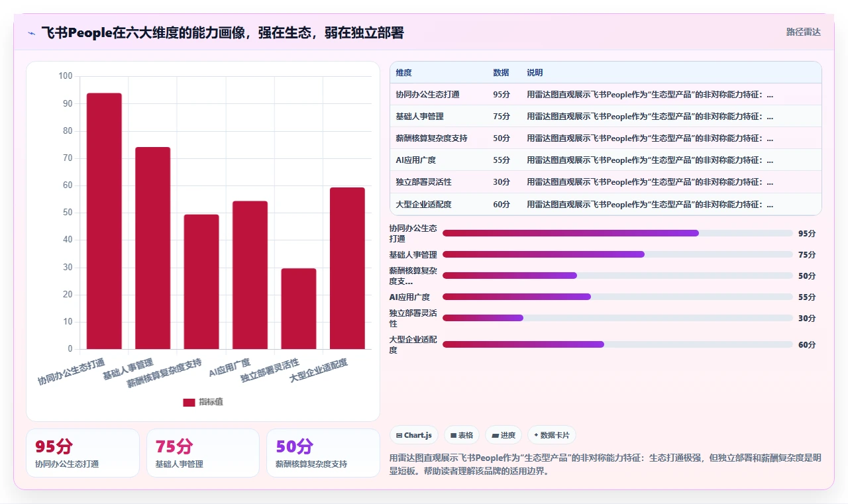This screenshot has height=504, width=848.
Task: Click the 独立部署灵活性 bar in chart
Action: (299, 309)
